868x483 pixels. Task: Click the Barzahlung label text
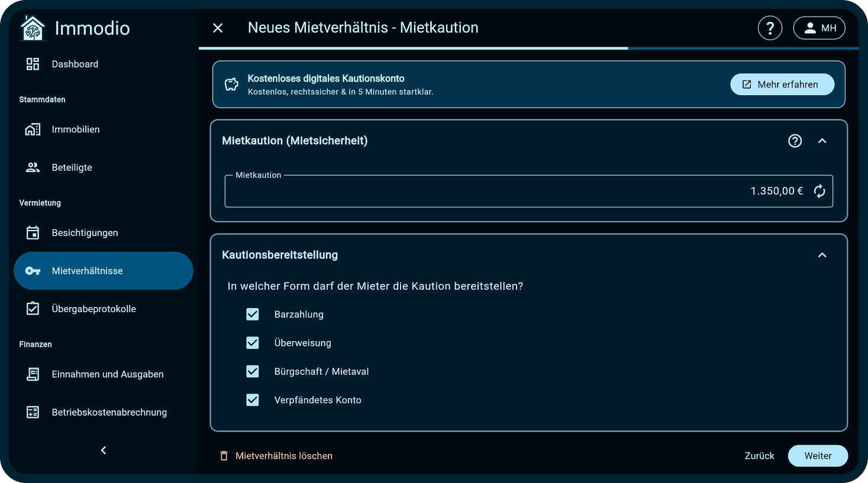[299, 315]
